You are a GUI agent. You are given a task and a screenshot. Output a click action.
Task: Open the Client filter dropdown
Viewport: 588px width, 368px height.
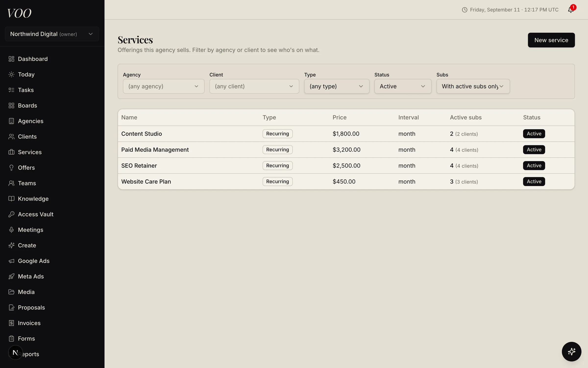[254, 86]
